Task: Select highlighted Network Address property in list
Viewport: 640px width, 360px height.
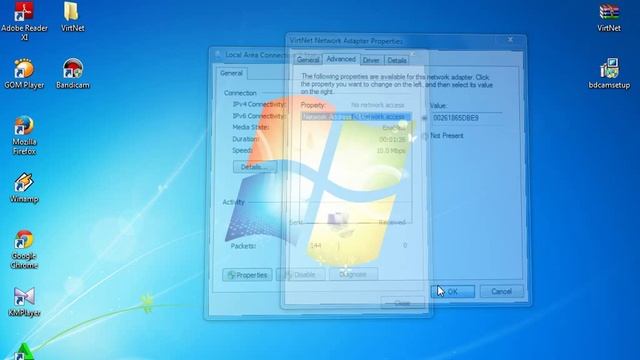Action: coord(356,117)
